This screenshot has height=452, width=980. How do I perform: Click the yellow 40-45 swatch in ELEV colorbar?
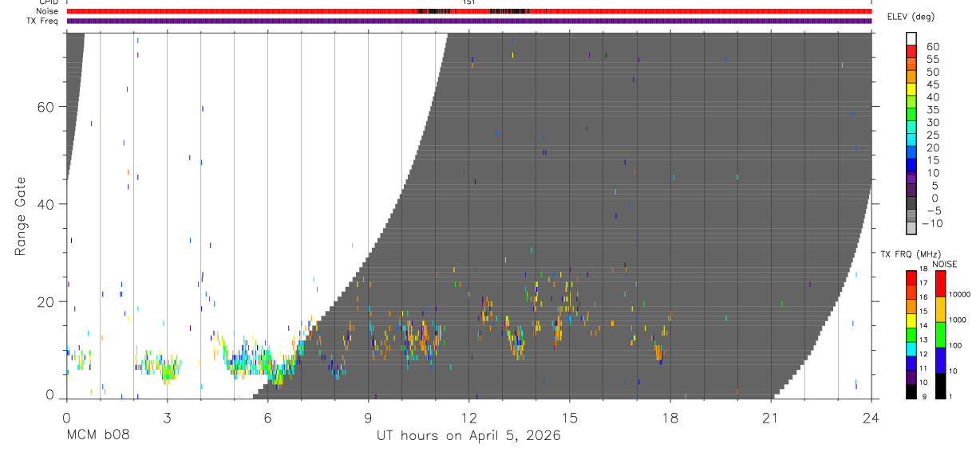point(912,91)
